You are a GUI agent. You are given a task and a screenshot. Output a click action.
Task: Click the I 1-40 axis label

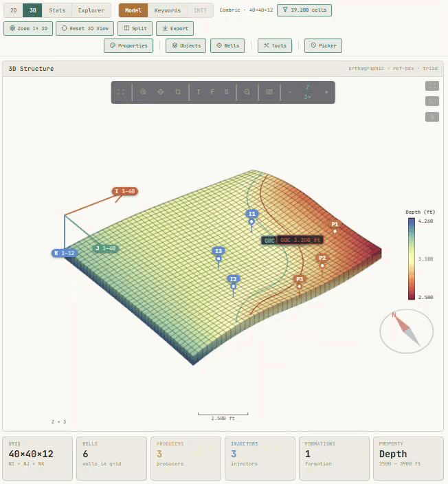coord(125,191)
